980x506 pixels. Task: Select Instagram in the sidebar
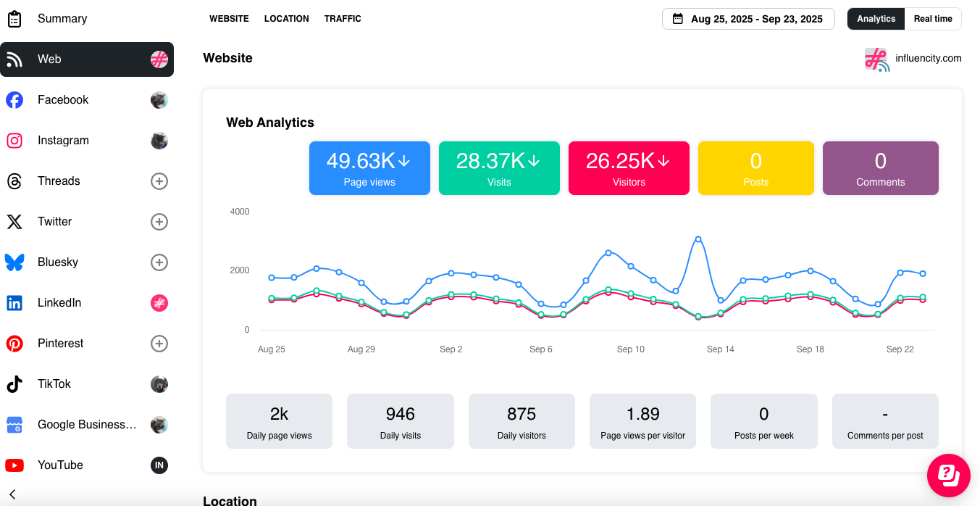click(x=87, y=141)
